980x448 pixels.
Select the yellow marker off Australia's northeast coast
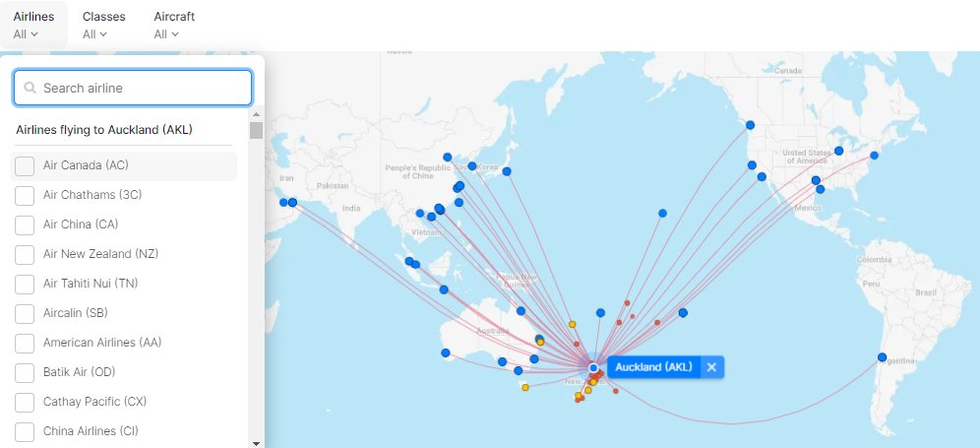[572, 324]
